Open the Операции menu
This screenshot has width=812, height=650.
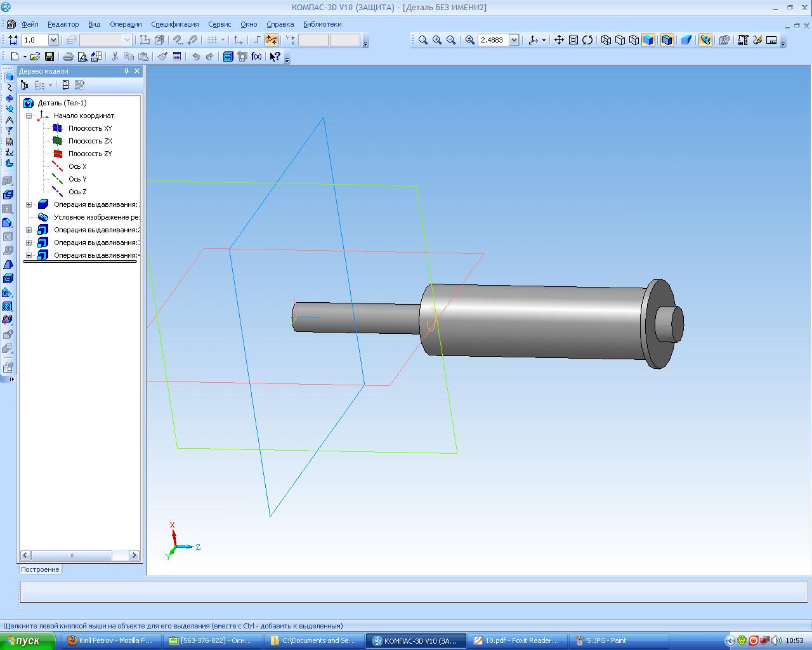pos(126,24)
